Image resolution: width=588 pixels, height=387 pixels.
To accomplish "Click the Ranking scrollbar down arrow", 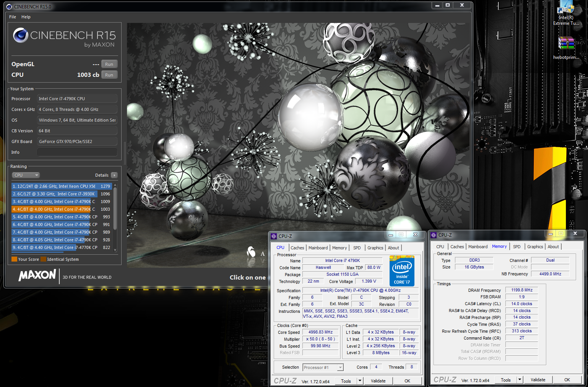I will click(115, 250).
